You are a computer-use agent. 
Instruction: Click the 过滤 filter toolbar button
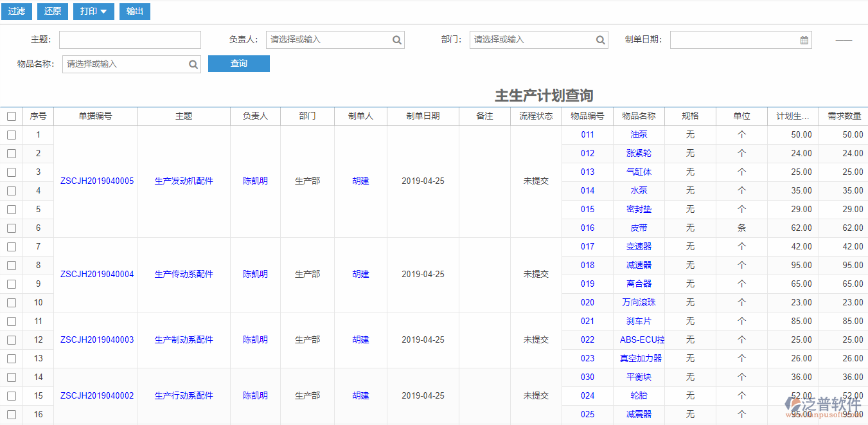click(x=16, y=12)
